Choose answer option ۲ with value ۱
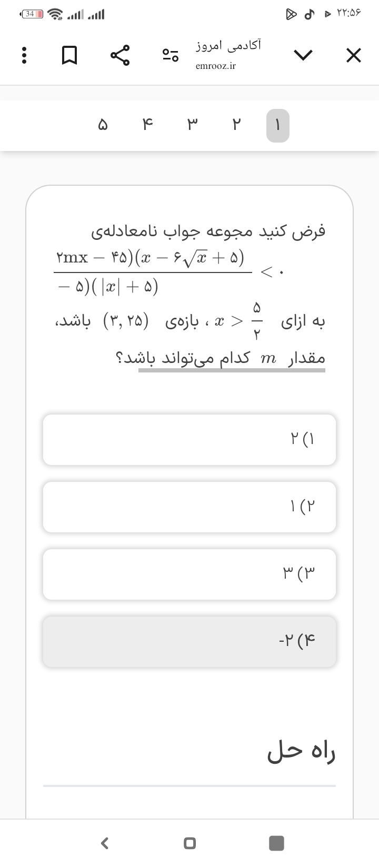 189,507
